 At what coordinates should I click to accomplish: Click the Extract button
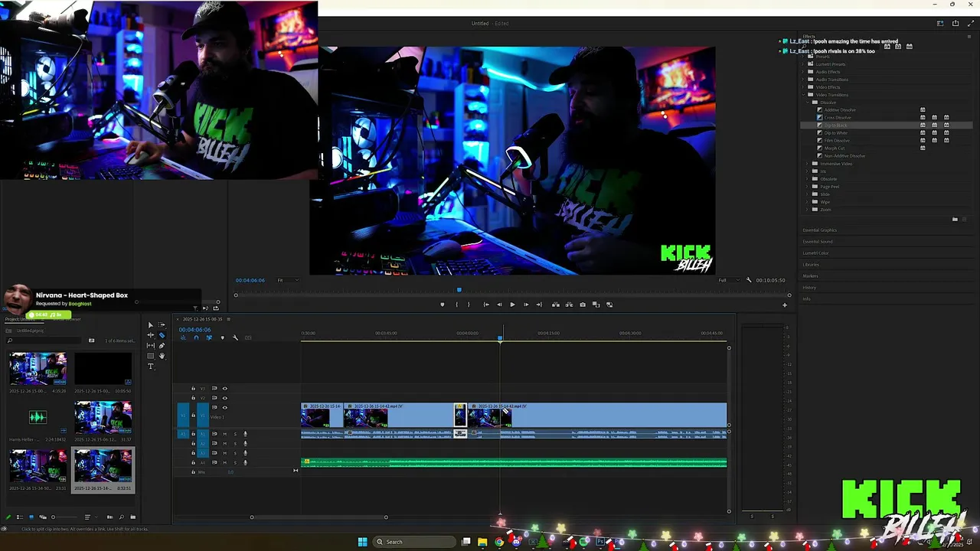pyautogui.click(x=569, y=305)
